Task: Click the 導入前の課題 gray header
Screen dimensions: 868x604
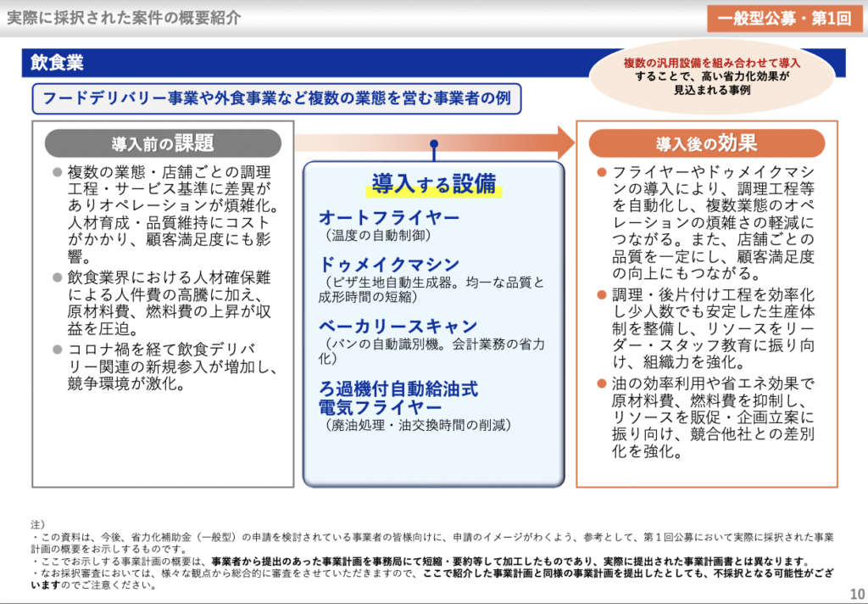Action: [x=163, y=143]
